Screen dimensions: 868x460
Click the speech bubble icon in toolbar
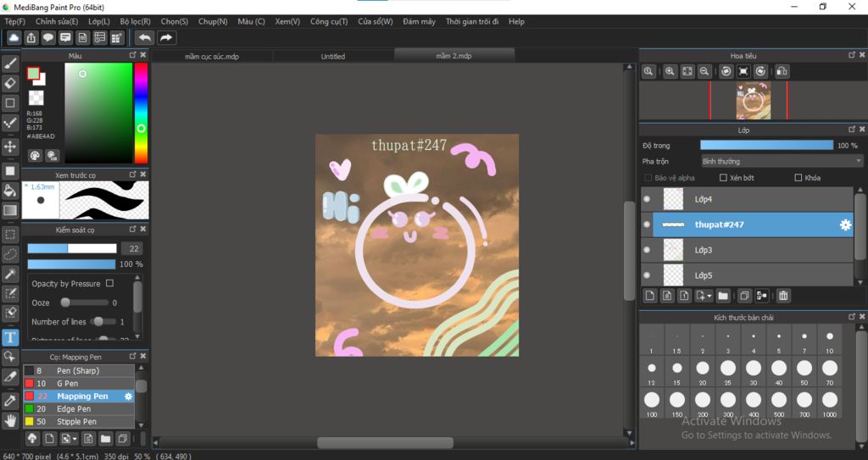point(48,37)
